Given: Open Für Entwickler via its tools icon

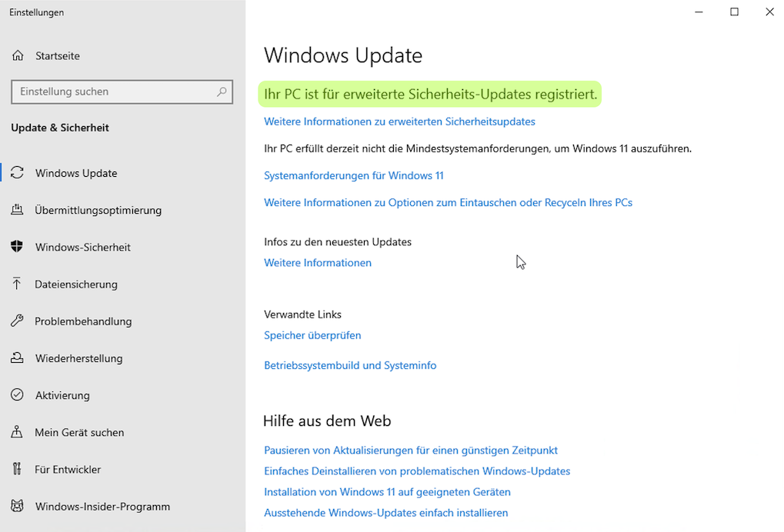Looking at the screenshot, I should (x=17, y=469).
